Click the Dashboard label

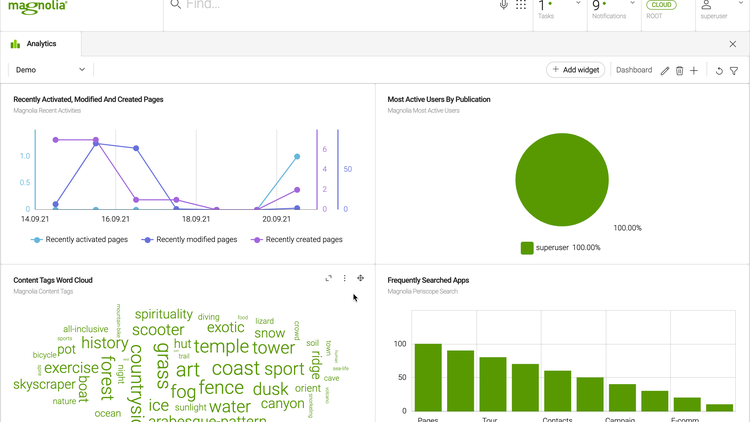pos(634,70)
